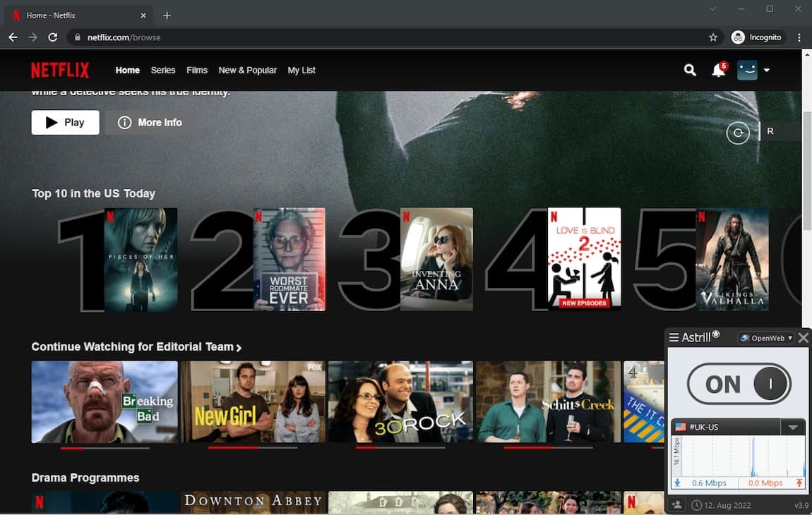
Task: Bookmark page with star icon
Action: click(713, 37)
